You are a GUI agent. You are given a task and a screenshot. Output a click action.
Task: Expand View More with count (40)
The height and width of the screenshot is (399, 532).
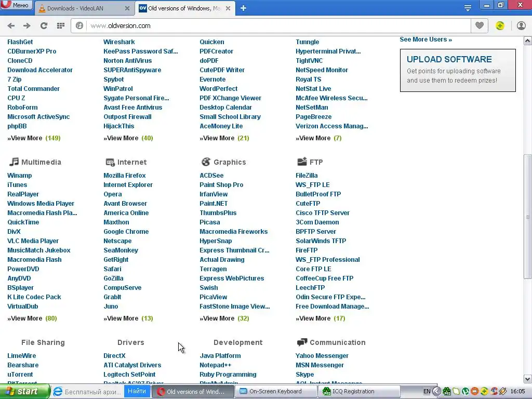(x=128, y=138)
